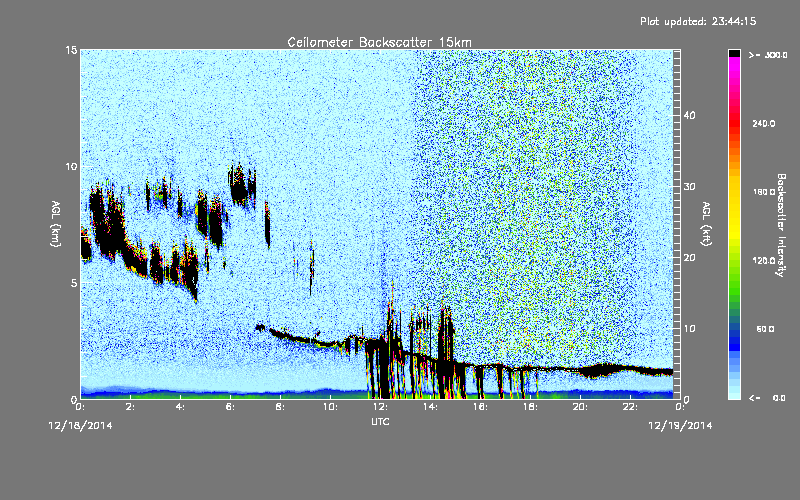Click the 40 kft tick label on right axis
This screenshot has width=800, height=500.
point(689,115)
